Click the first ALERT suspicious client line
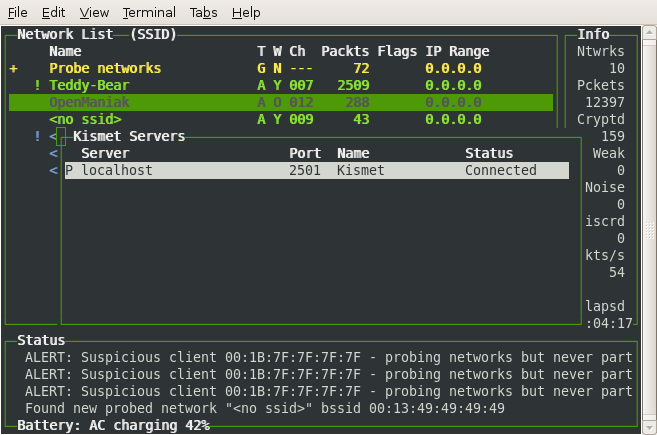Image resolution: width=657 pixels, height=435 pixels. click(x=328, y=357)
